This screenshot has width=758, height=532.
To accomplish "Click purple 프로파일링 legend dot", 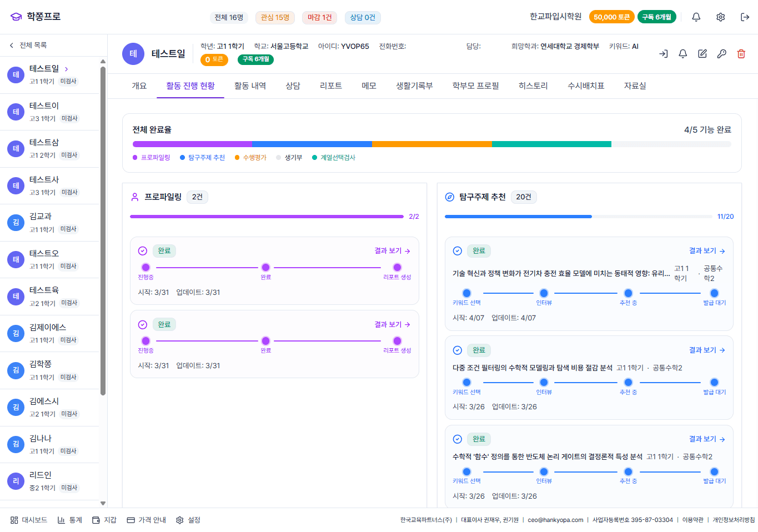I will (135, 158).
